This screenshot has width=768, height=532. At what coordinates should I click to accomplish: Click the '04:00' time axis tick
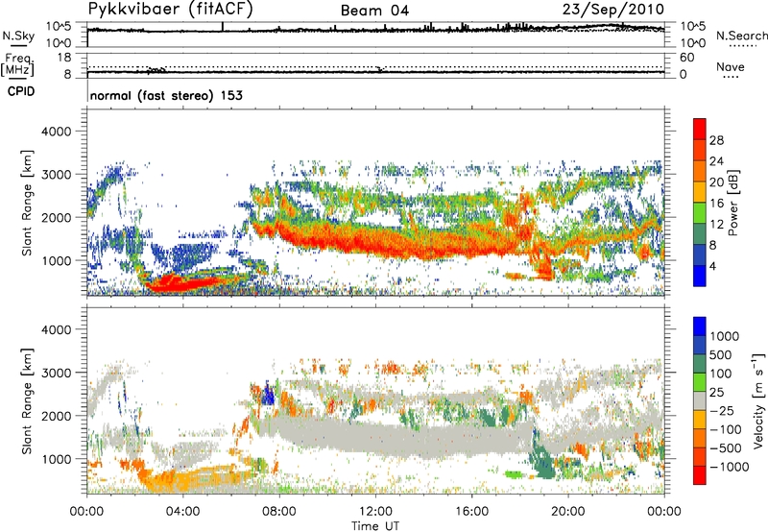[x=182, y=512]
